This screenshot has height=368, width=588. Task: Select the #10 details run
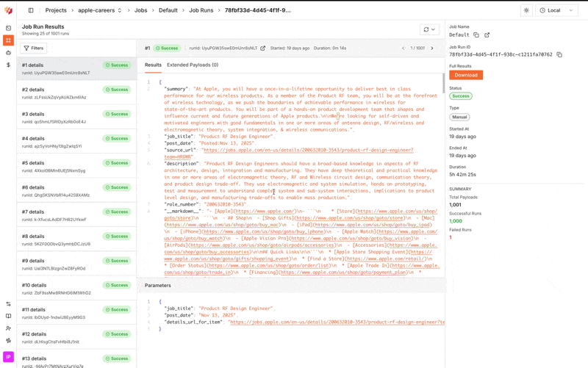point(76,289)
